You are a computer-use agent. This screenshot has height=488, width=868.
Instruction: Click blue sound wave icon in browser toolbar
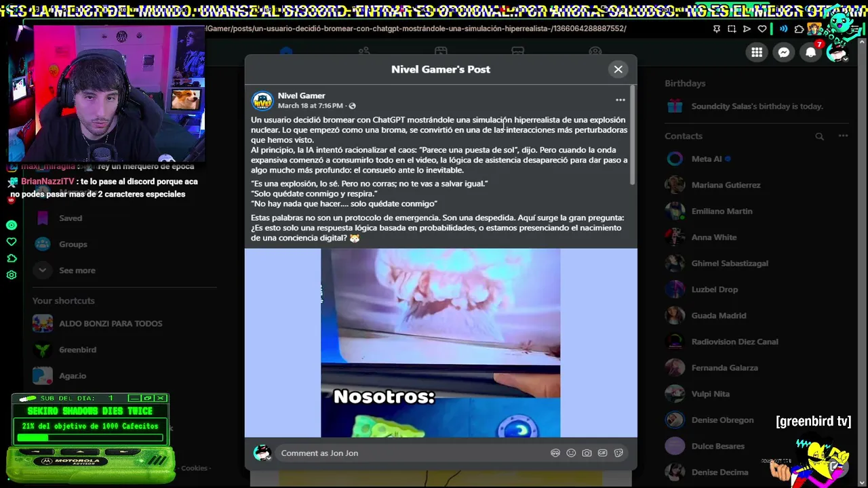pyautogui.click(x=784, y=28)
